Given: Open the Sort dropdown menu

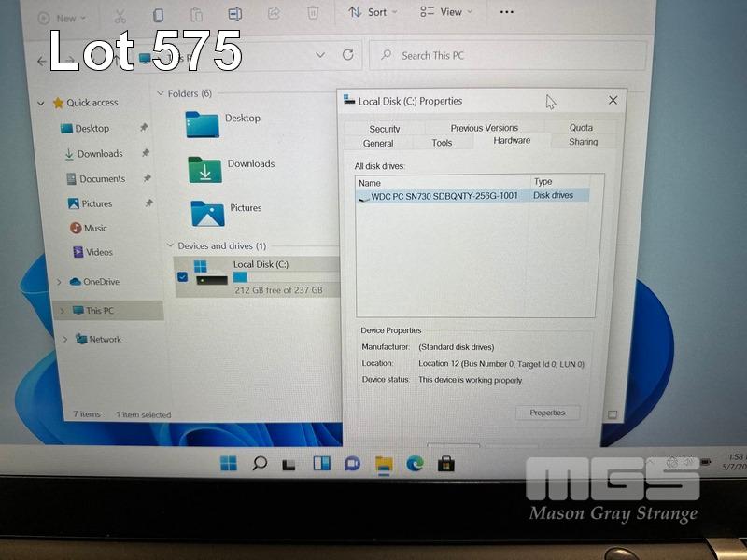Looking at the screenshot, I should tap(372, 12).
